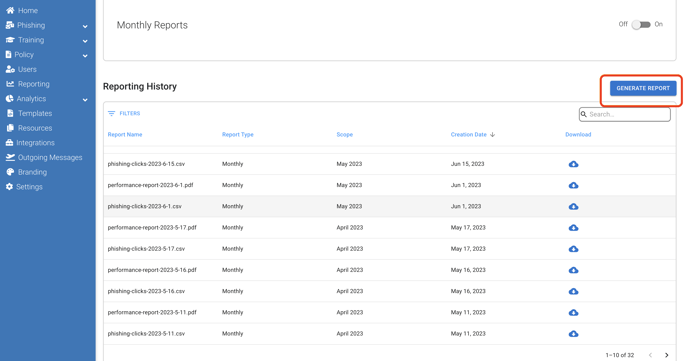Click into the Search input field
Image resolution: width=688 pixels, height=361 pixels.
click(625, 114)
